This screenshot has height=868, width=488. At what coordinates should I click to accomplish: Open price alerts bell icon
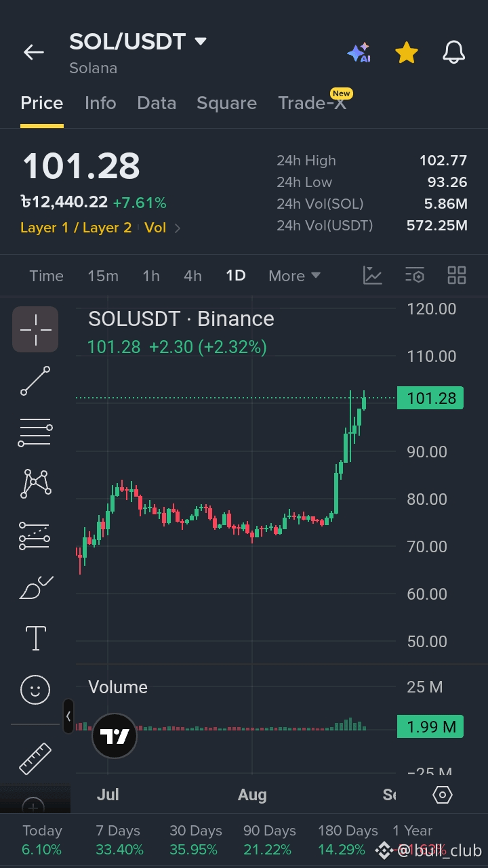(x=453, y=52)
